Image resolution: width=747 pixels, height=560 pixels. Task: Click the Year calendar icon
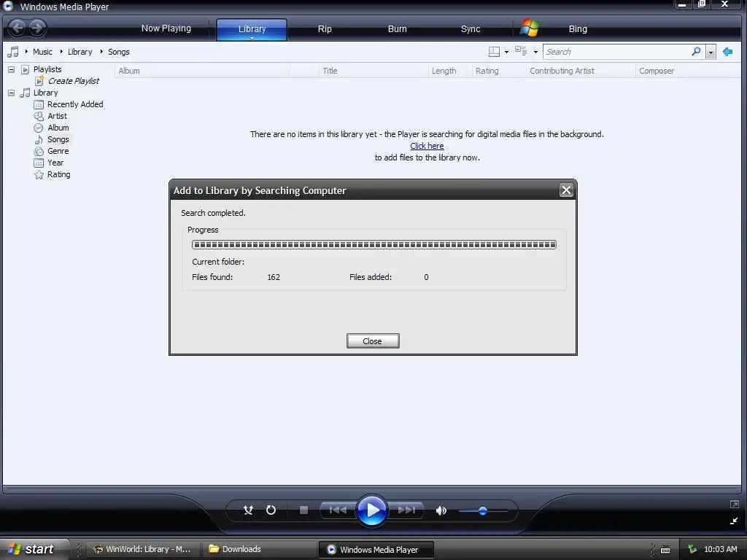[39, 163]
